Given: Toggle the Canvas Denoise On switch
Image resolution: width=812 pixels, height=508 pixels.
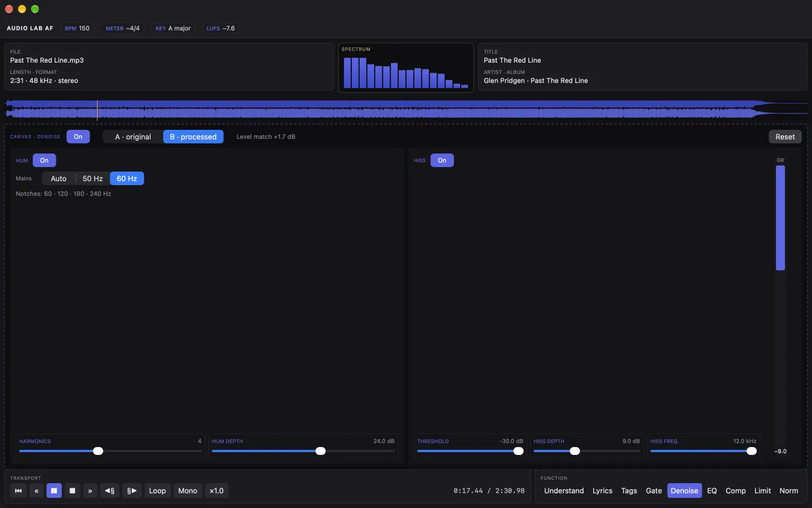Looking at the screenshot, I should 78,137.
